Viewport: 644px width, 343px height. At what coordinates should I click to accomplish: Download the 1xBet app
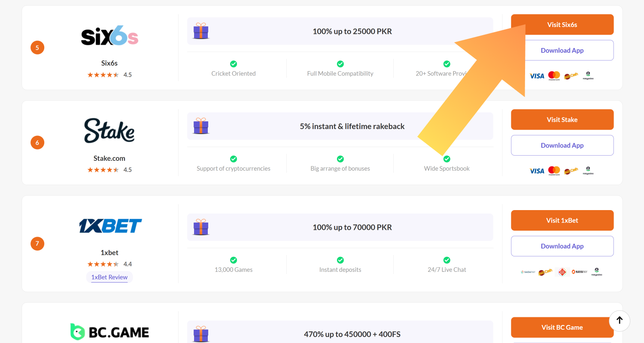pos(562,246)
